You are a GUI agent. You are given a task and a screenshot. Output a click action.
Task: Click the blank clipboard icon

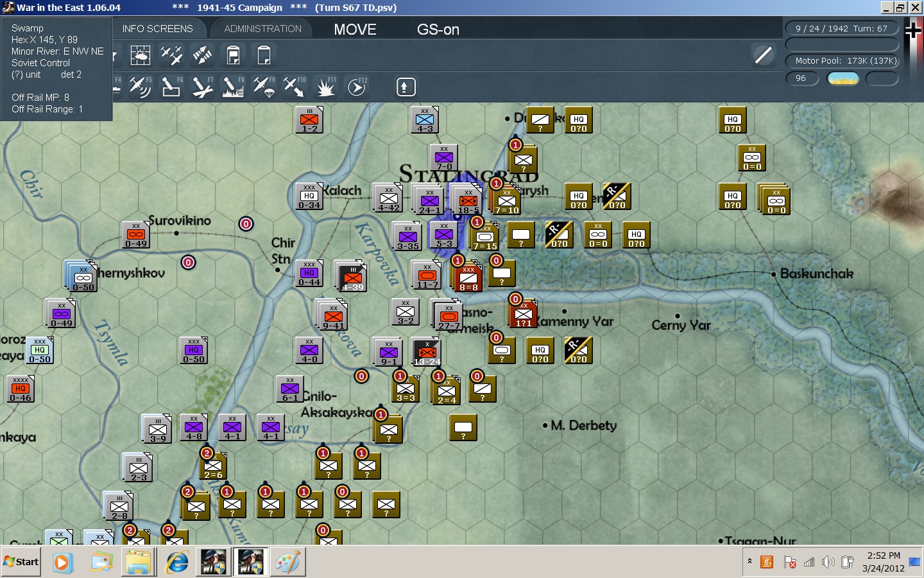[264, 55]
